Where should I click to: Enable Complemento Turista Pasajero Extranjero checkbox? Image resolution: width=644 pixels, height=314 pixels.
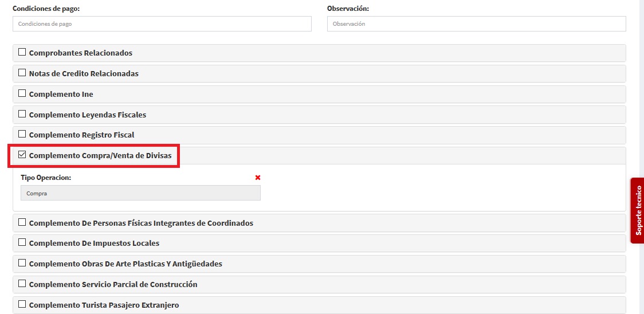pos(22,304)
